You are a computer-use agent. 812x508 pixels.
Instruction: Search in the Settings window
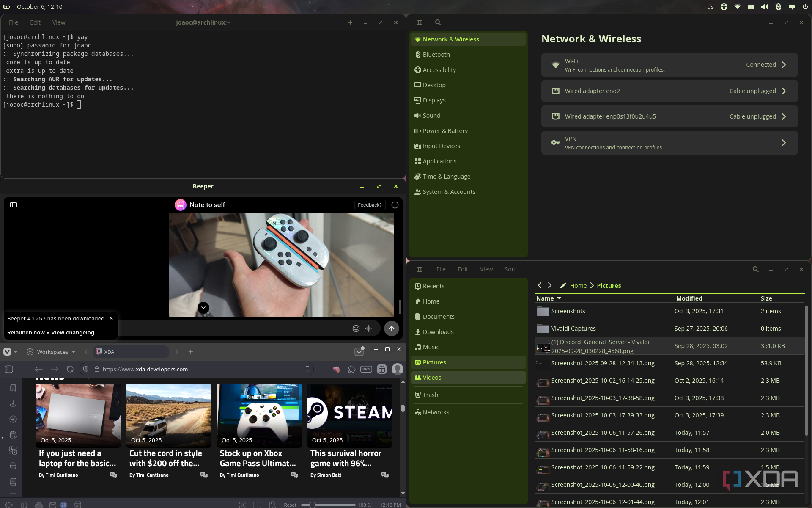click(438, 22)
